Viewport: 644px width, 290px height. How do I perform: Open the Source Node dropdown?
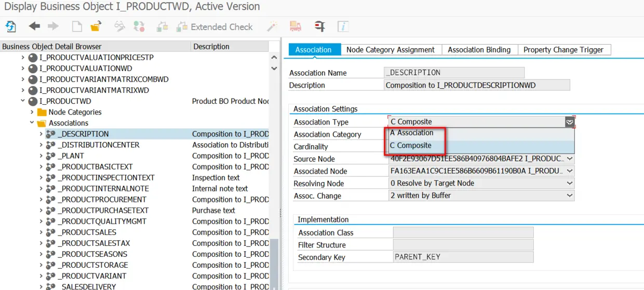point(570,159)
